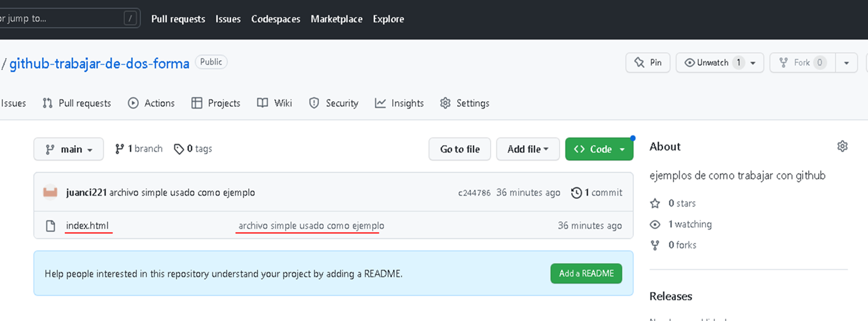
Task: Open the Wiki tab
Action: (274, 103)
